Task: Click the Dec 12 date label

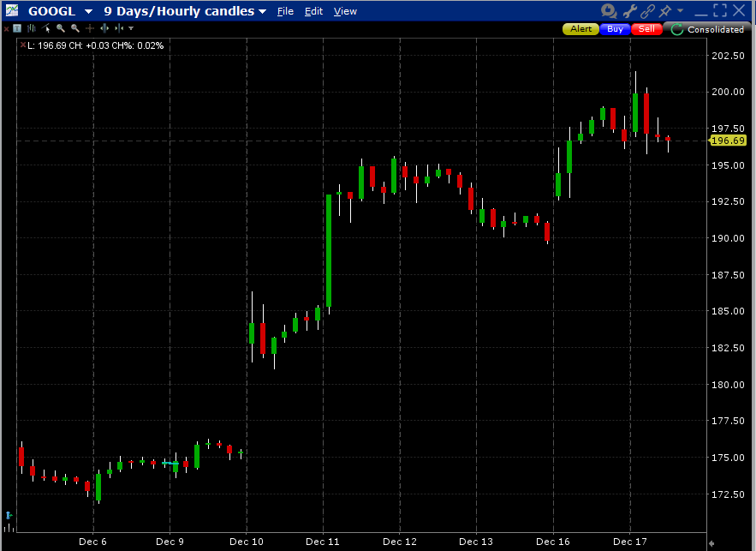Action: coord(400,542)
